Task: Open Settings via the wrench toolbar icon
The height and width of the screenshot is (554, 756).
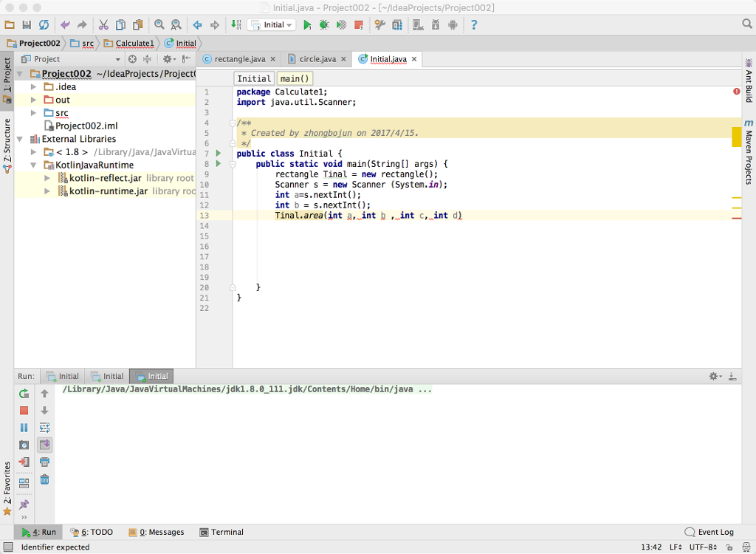Action: [x=379, y=24]
